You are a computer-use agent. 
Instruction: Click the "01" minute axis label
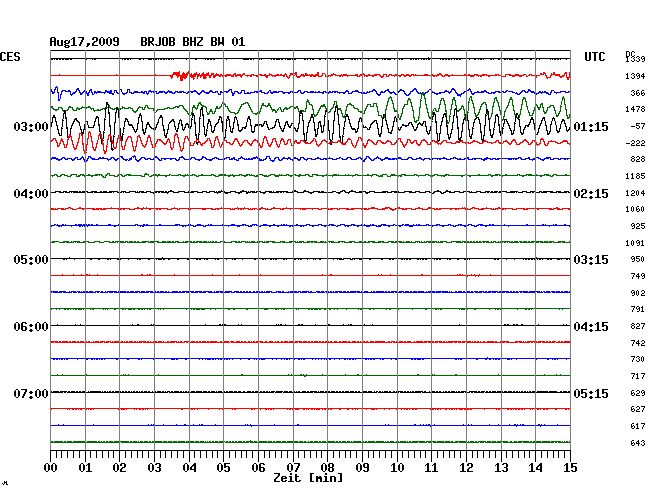coord(85,468)
